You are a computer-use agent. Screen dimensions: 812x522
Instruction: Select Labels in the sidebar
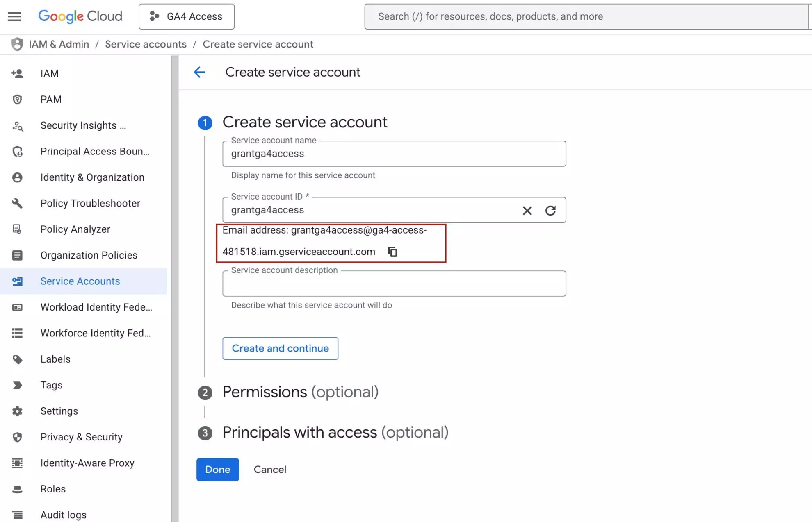click(55, 359)
